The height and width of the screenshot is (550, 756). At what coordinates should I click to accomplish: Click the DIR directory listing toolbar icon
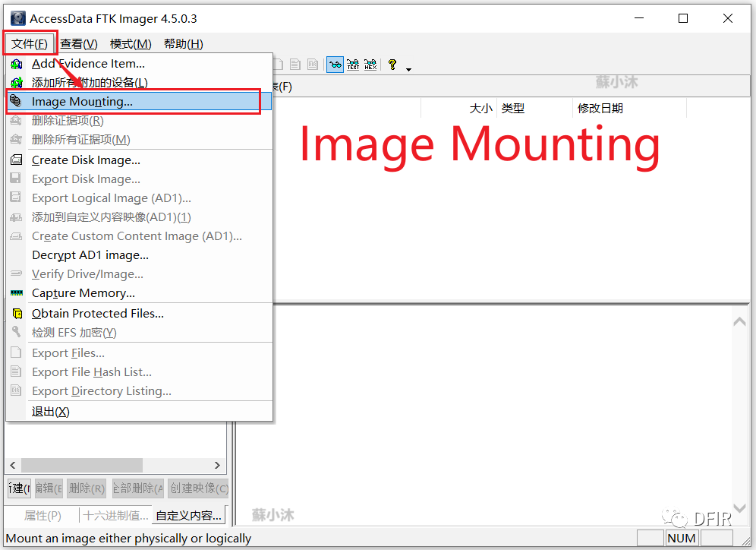point(313,64)
